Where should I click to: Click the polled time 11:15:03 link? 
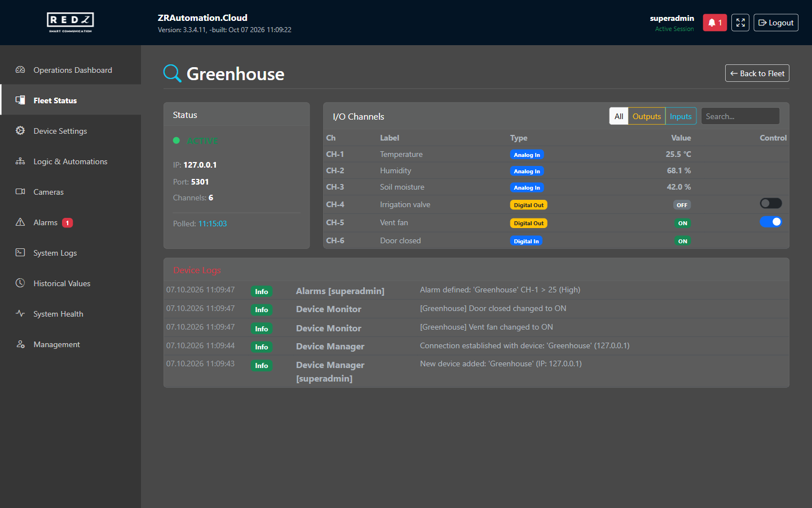point(213,224)
